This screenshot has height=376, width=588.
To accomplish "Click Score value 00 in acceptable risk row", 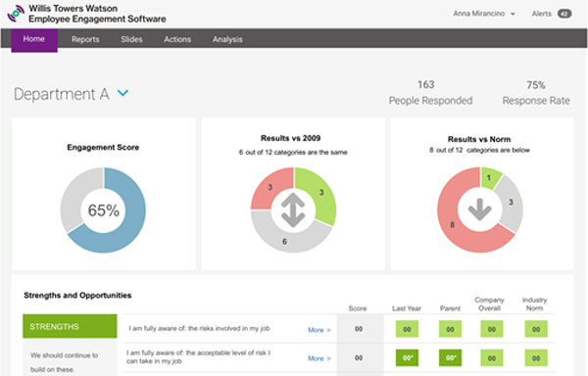I will tap(359, 357).
